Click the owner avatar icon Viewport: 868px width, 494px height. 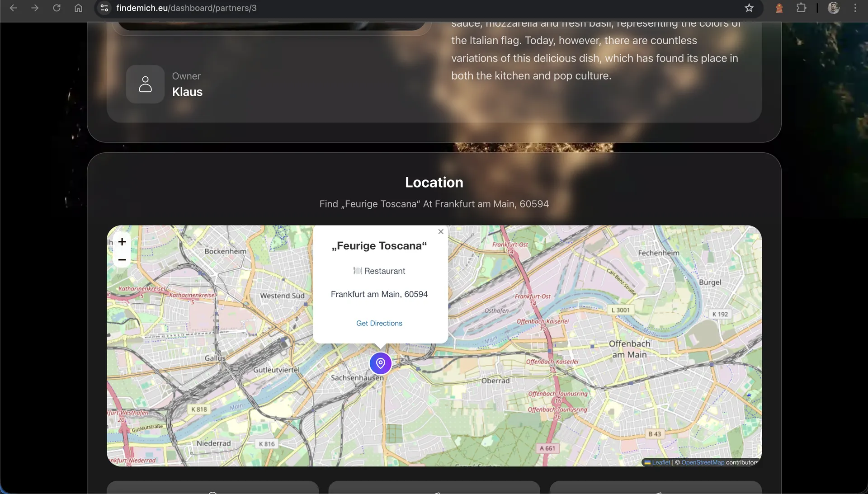[145, 84]
